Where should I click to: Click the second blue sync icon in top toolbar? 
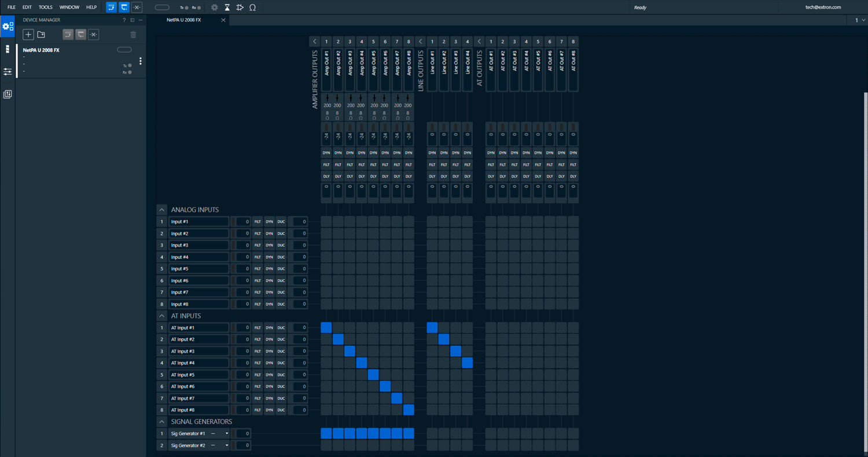click(124, 8)
